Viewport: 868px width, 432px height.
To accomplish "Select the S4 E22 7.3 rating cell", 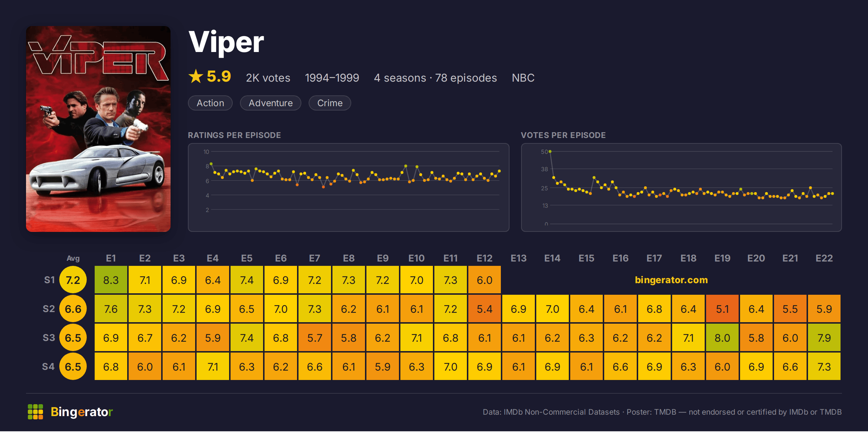I will tap(824, 367).
